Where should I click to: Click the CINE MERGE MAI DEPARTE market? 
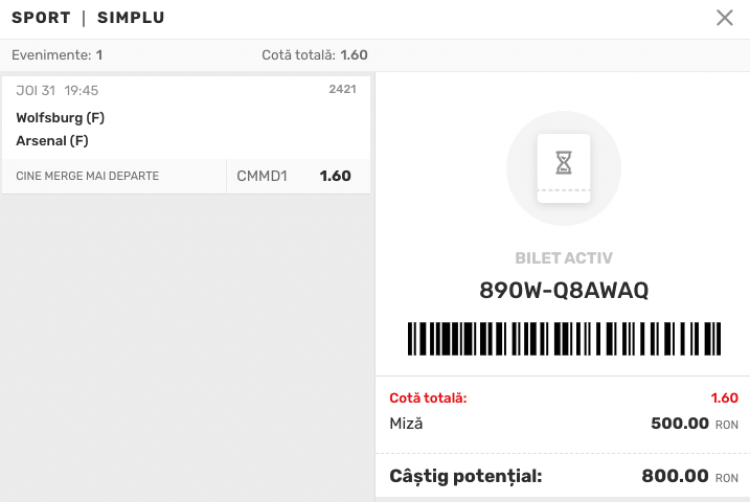[x=87, y=177]
